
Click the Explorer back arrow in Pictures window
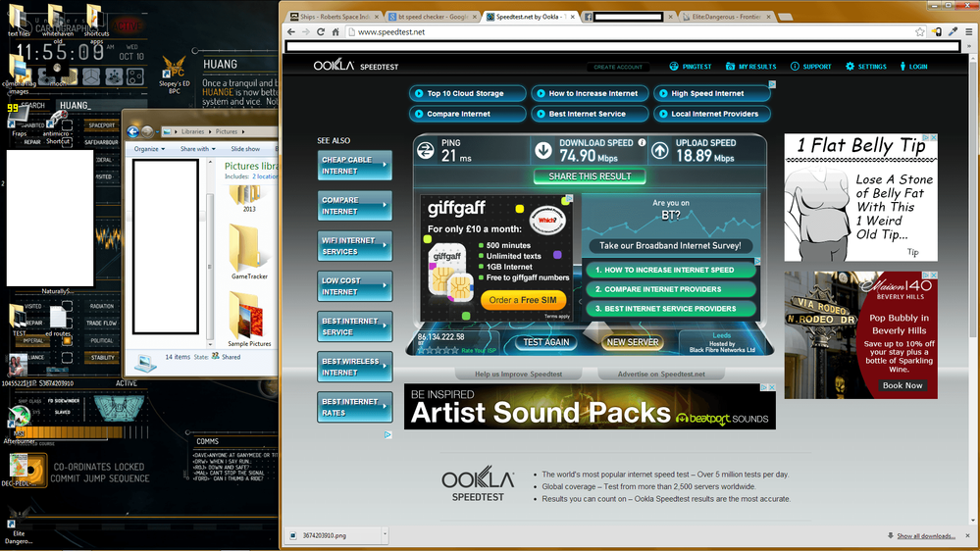132,131
